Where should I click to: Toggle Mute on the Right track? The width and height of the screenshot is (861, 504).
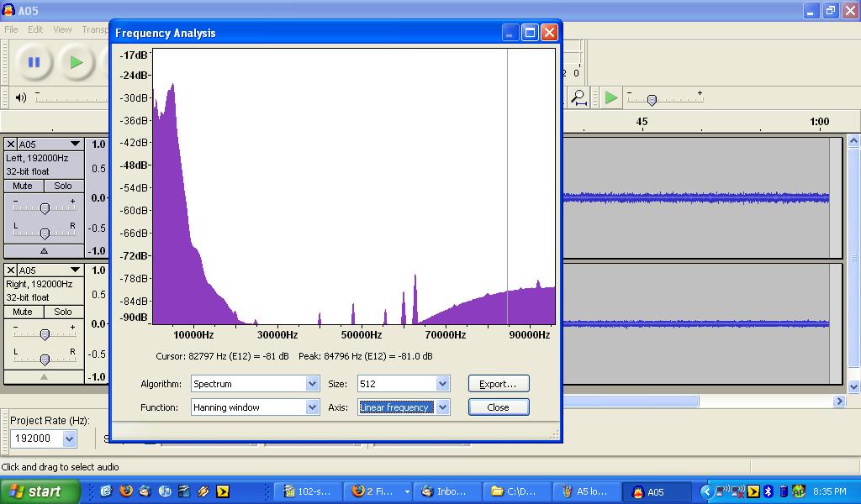click(24, 312)
